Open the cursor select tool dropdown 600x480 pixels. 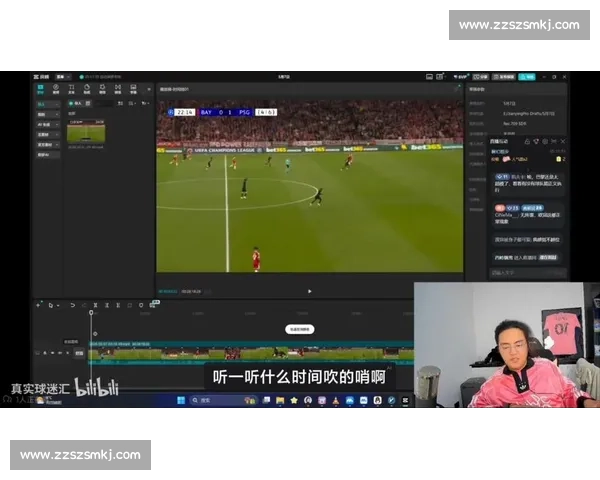pyautogui.click(x=58, y=305)
